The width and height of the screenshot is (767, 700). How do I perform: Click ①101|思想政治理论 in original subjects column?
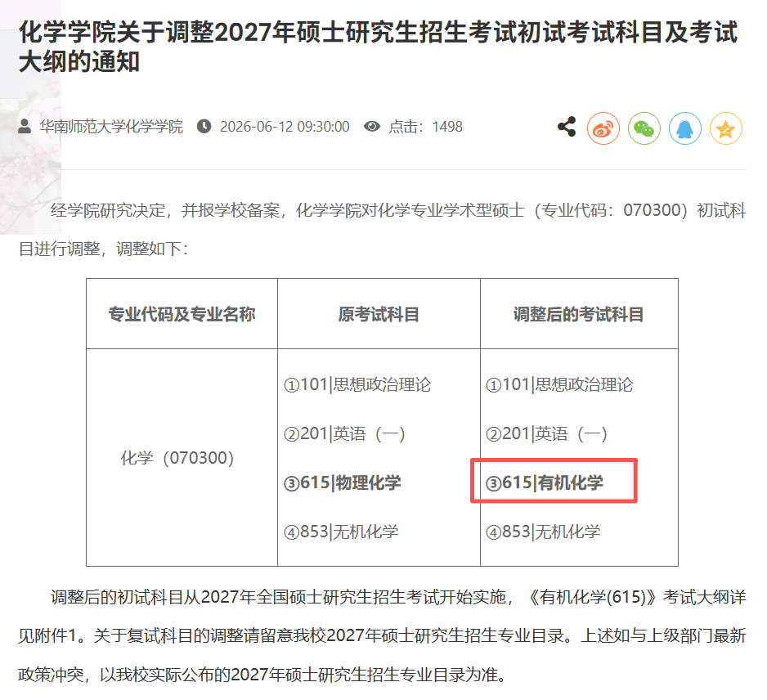coord(357,384)
